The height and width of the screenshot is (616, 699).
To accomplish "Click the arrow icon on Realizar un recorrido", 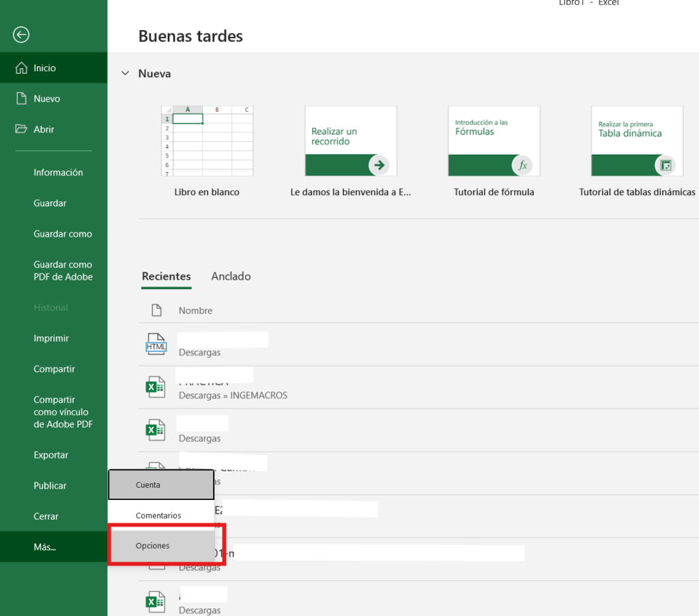I will pos(380,165).
